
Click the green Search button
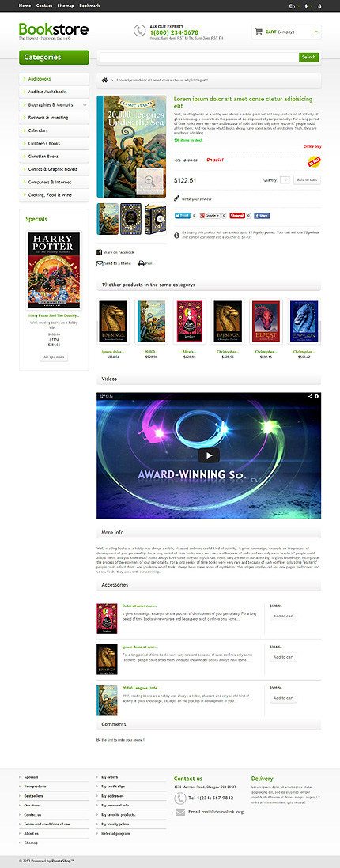(309, 57)
